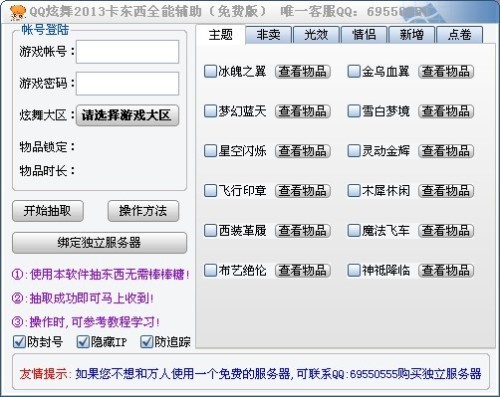The height and width of the screenshot is (397, 500).
Task: Focus the 游戏密码 input field
Action: click(127, 83)
